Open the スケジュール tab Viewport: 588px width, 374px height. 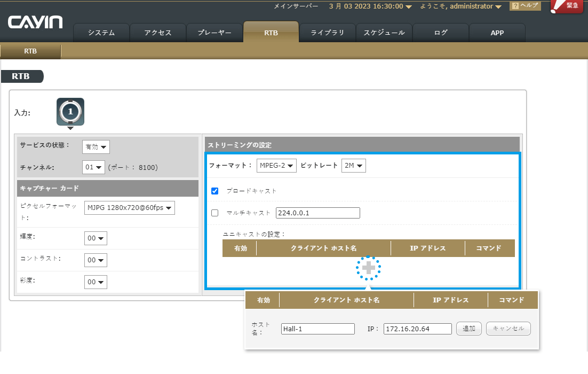(384, 33)
